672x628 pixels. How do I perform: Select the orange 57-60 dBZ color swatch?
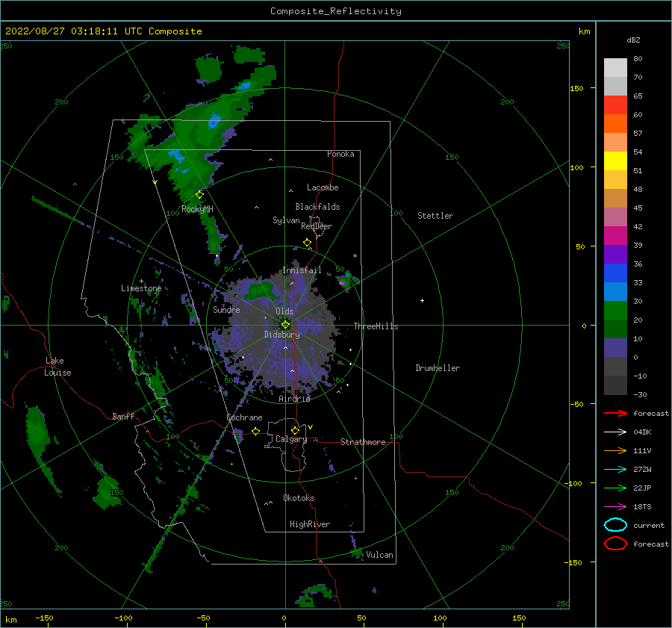pos(615,124)
